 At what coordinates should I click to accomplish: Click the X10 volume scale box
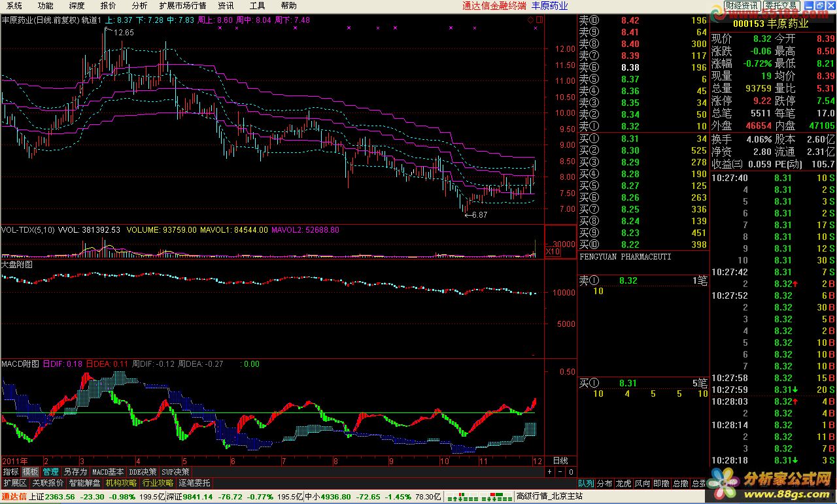[553, 252]
